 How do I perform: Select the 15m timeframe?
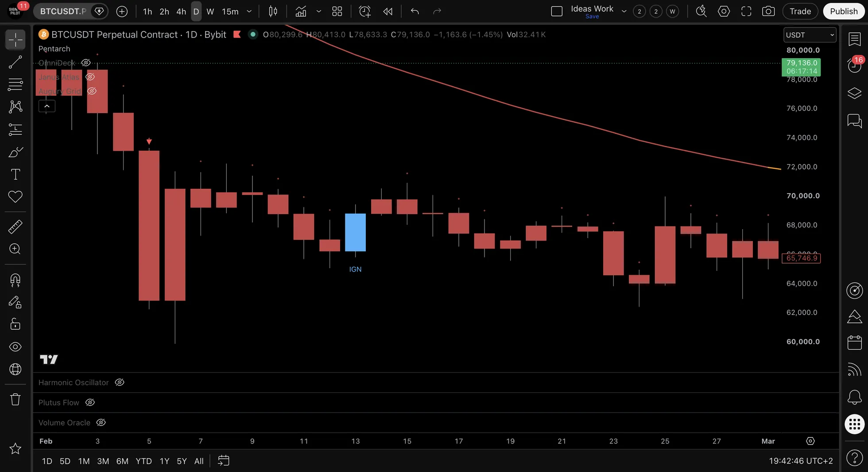pyautogui.click(x=230, y=12)
